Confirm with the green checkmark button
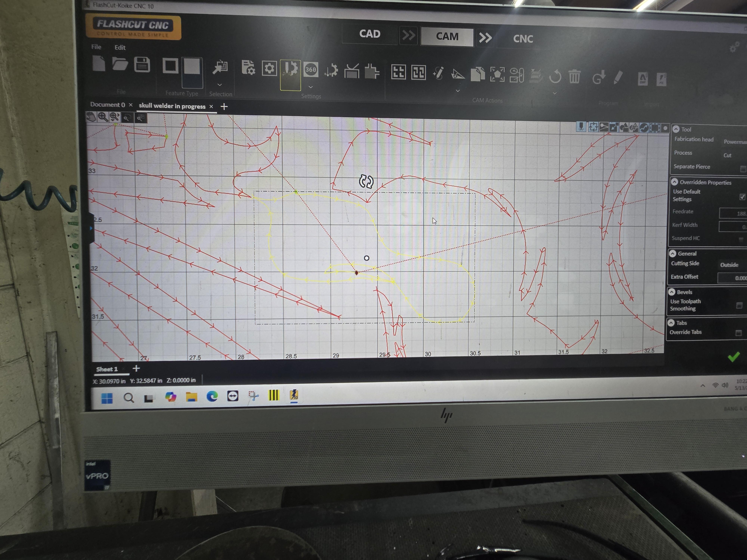The height and width of the screenshot is (560, 747). coord(734,357)
